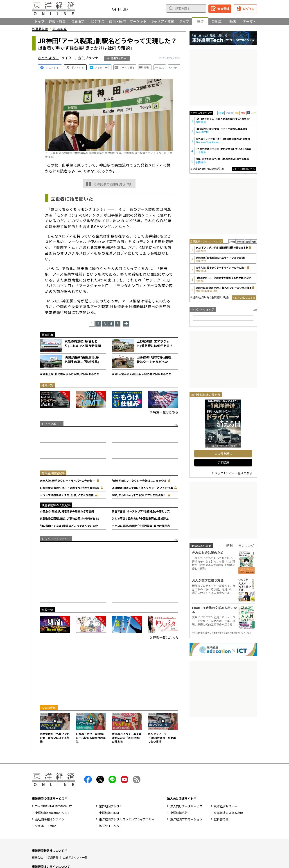The width and height of the screenshot is (289, 868).
Task: Select the Facebook シェア ranking tab
Action: [252, 113]
